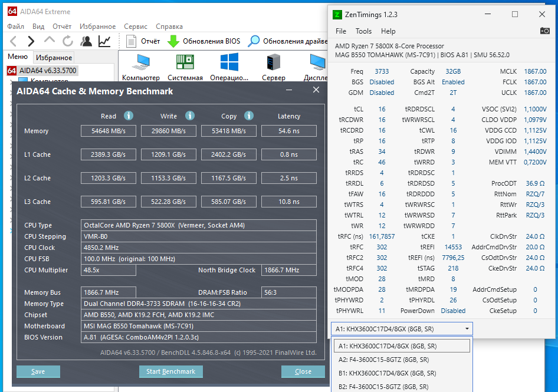This screenshot has width=558, height=392.
Task: Go back in AIDA64 toolbar
Action: (x=14, y=41)
